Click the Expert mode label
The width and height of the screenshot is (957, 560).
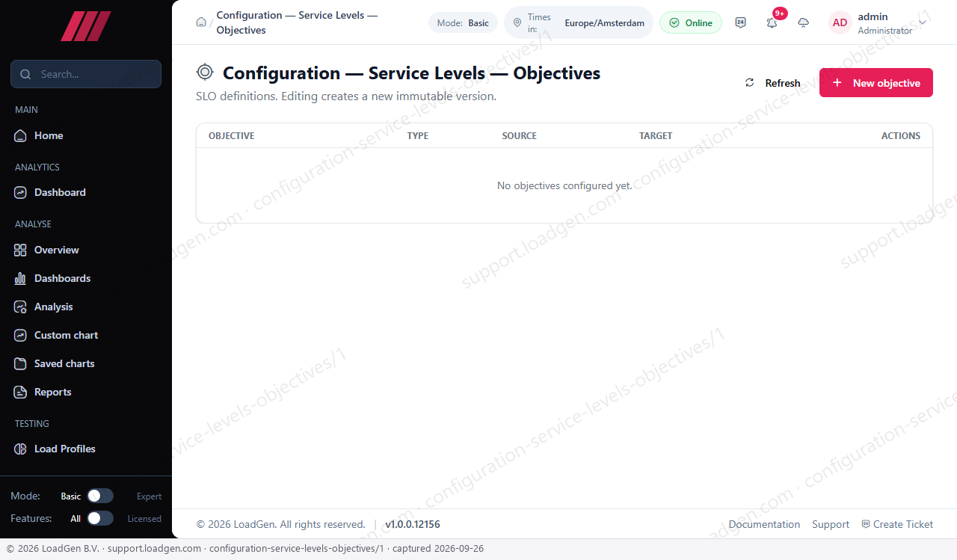[x=149, y=496]
